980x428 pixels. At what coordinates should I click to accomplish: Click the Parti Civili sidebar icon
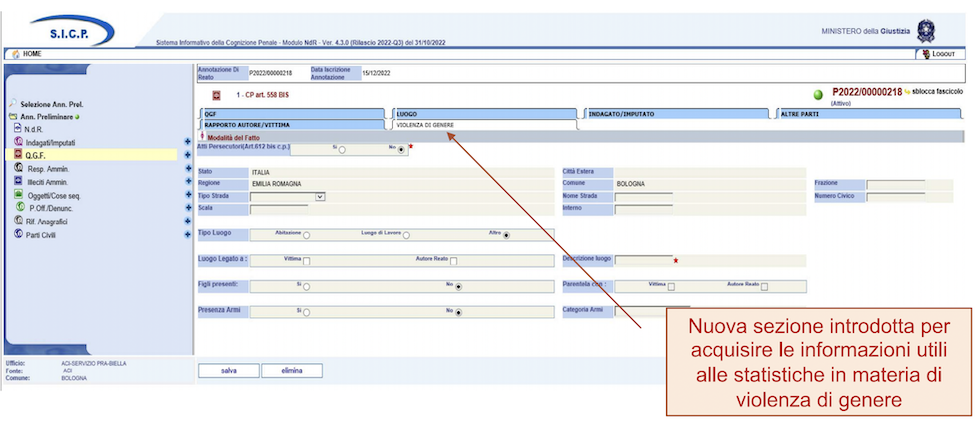[x=18, y=234]
